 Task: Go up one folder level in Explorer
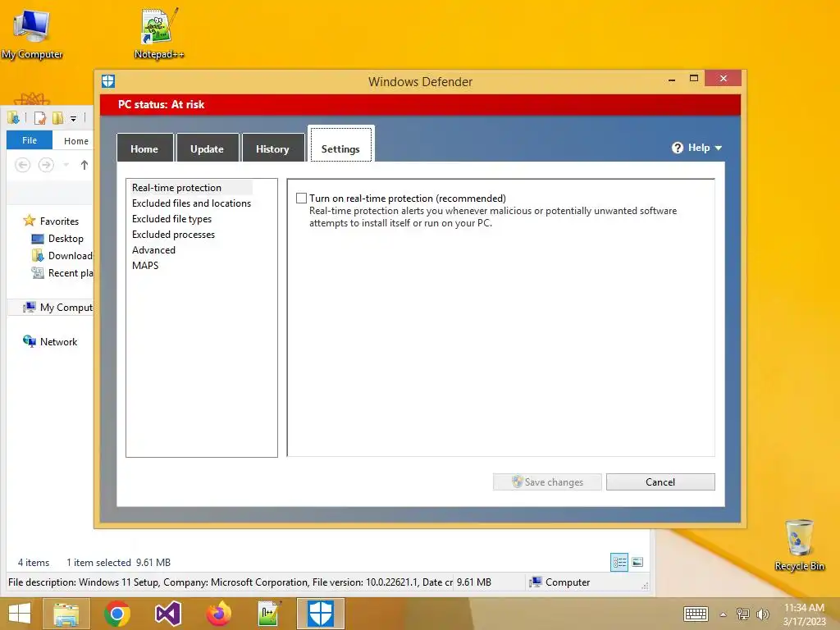84,165
